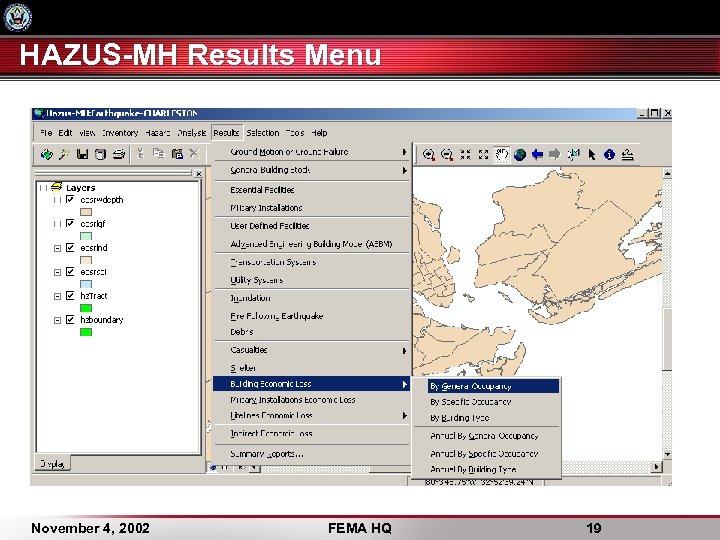Click the Full Extent globe icon
Viewport: 720px width, 540px height.
(x=519, y=155)
